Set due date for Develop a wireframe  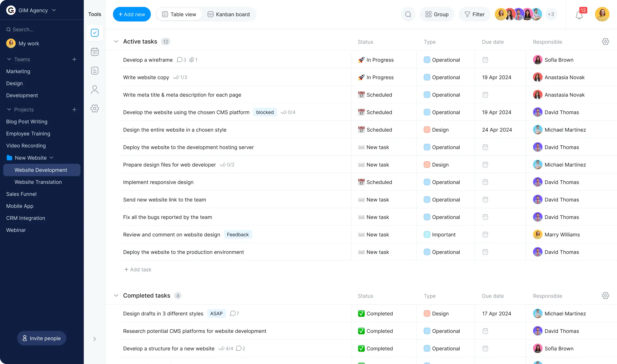tap(485, 60)
